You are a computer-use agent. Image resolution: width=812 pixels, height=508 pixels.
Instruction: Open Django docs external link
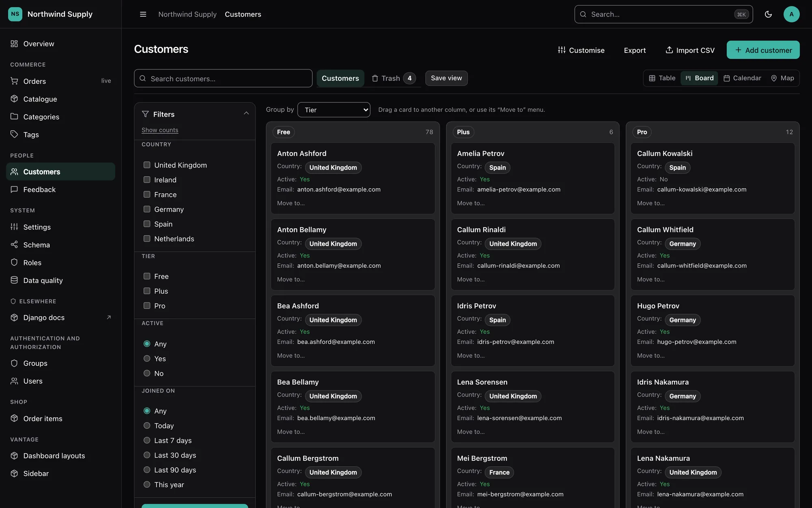pos(60,317)
